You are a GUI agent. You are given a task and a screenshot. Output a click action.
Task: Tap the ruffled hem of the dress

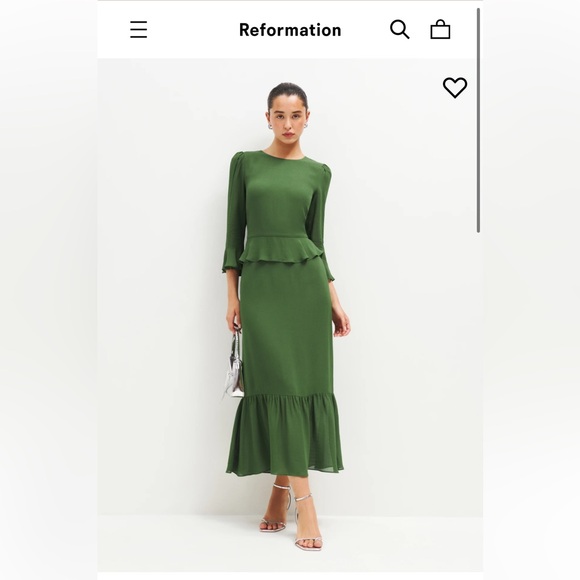pyautogui.click(x=285, y=436)
